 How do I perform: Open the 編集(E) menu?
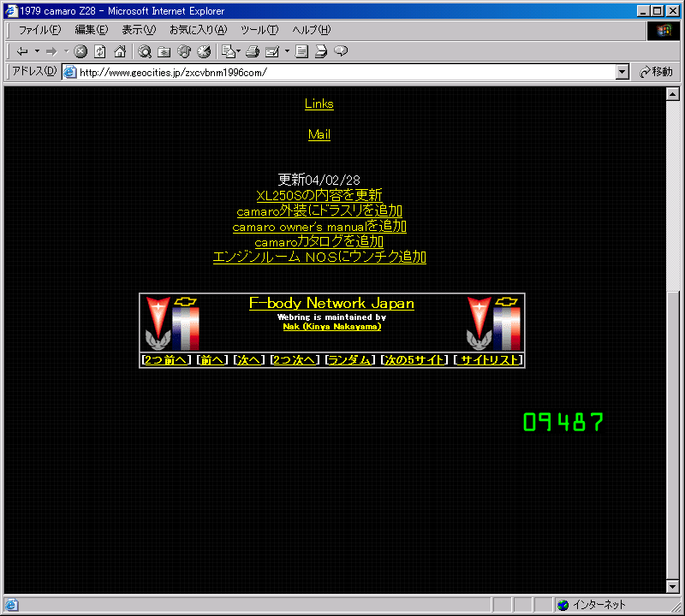click(92, 30)
